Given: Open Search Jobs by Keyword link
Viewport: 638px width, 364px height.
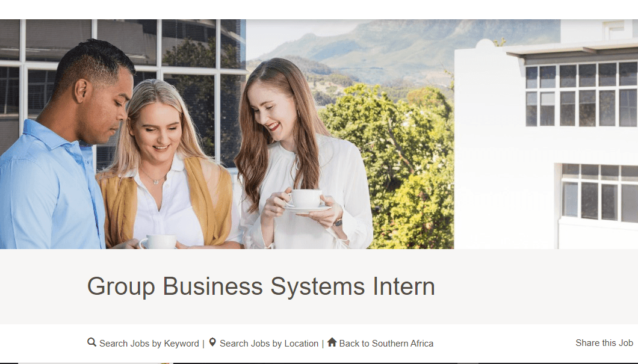Looking at the screenshot, I should point(149,344).
